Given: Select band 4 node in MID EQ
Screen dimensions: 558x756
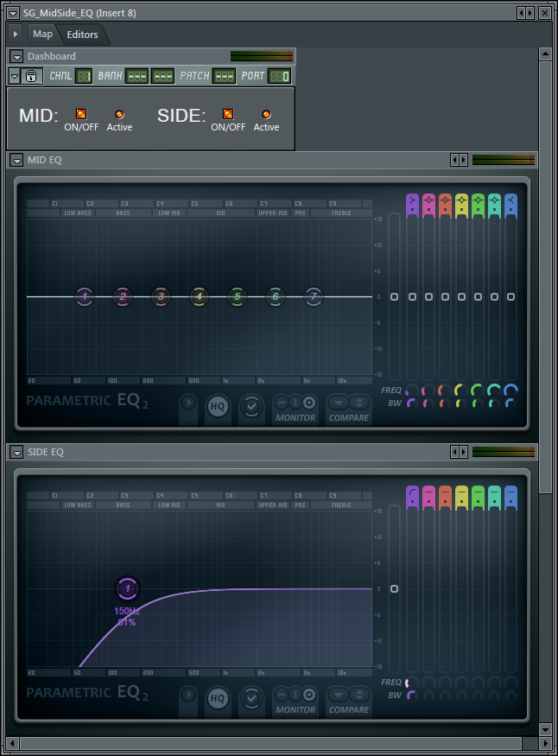Looking at the screenshot, I should click(x=199, y=296).
